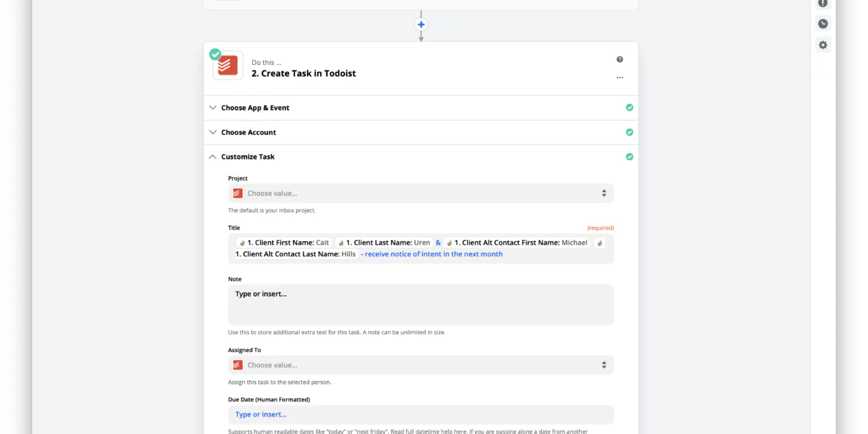This screenshot has width=868, height=434.
Task: Open the Assigned To dropdown
Action: click(x=420, y=365)
